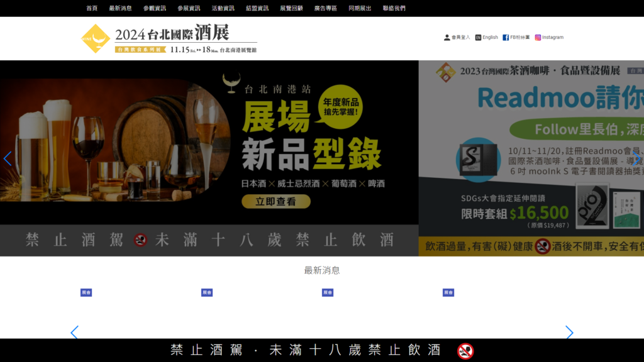The image size is (644, 362).
Task: Click no-drinking warning icon in bottom bar
Action: click(465, 351)
